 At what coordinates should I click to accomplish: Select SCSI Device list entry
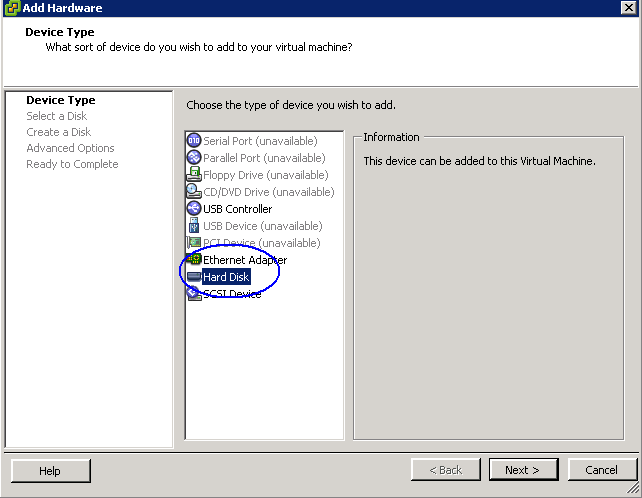(x=232, y=294)
